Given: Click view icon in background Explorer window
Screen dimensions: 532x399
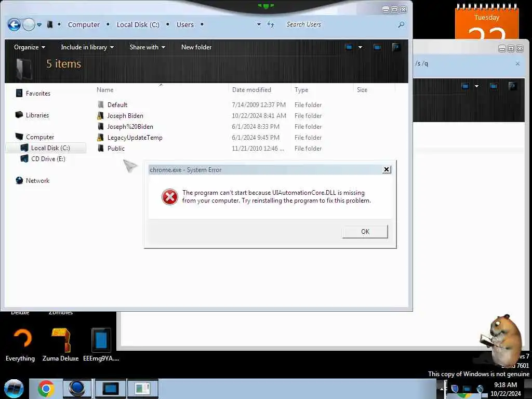Looking at the screenshot, I should [465, 86].
